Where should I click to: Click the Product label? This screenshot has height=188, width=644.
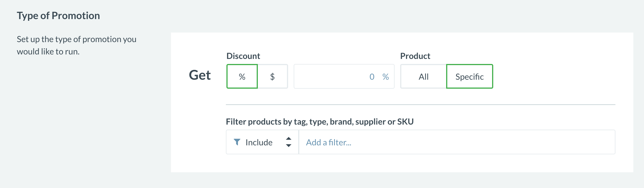click(x=415, y=56)
